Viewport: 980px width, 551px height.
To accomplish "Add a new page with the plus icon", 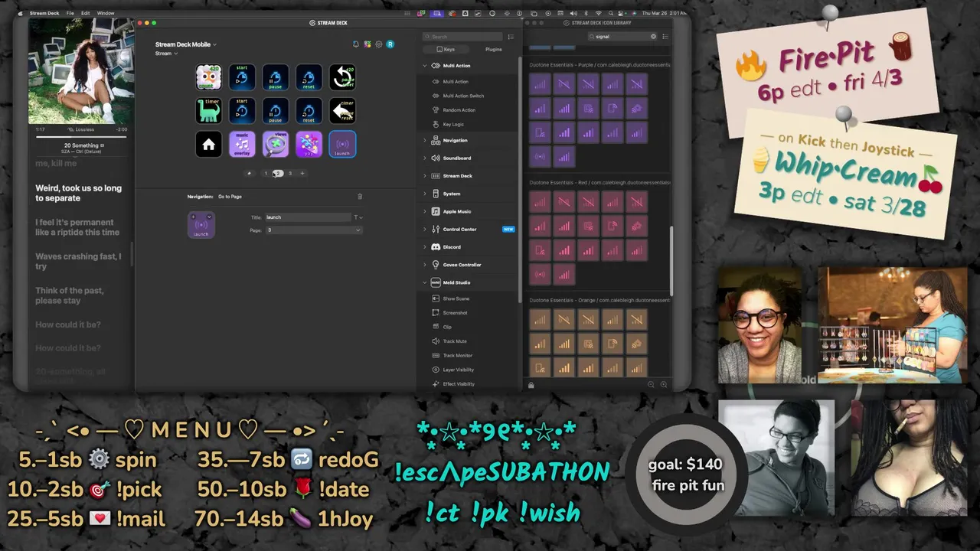I will pyautogui.click(x=302, y=174).
